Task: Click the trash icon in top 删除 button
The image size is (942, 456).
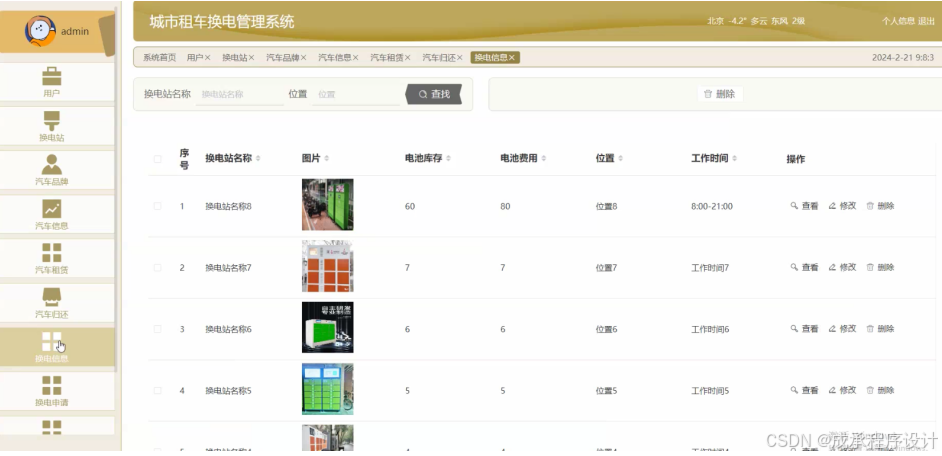Action: pos(708,94)
